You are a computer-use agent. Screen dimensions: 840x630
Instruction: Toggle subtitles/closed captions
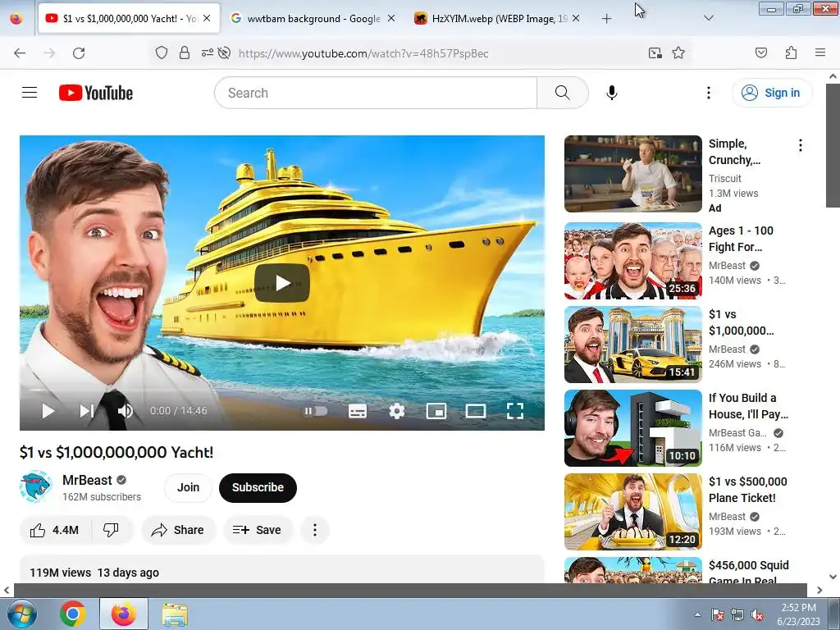point(358,411)
